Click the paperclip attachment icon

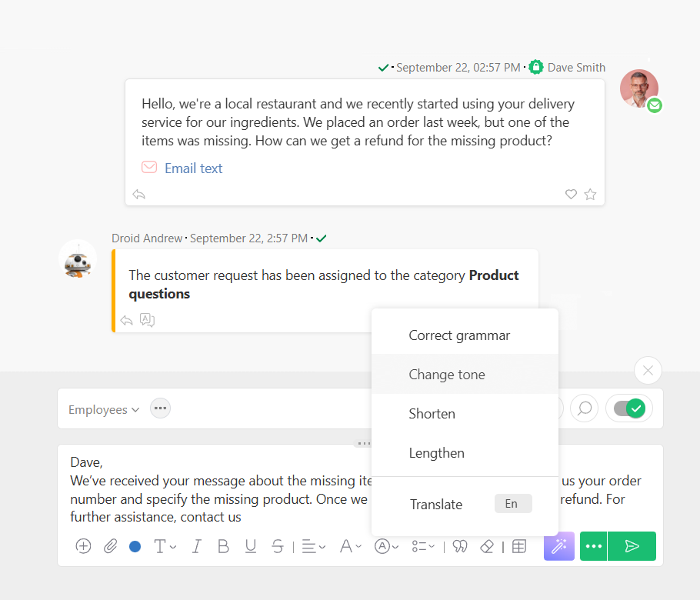click(x=110, y=546)
